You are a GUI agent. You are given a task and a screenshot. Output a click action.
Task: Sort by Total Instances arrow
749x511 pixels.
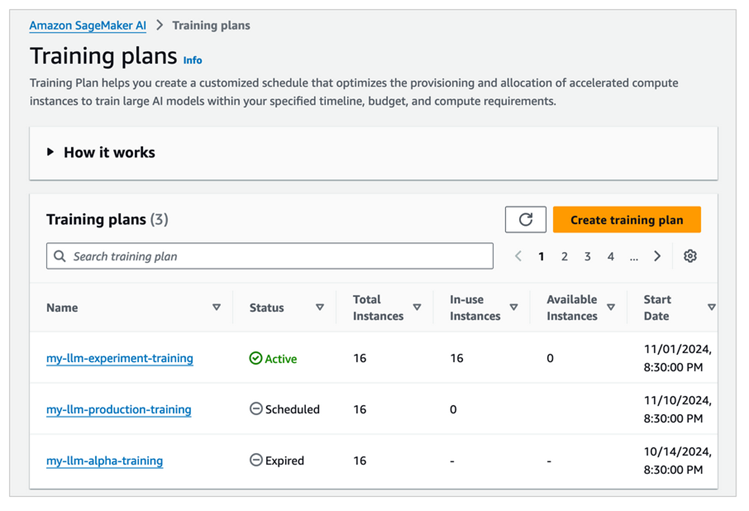(417, 308)
